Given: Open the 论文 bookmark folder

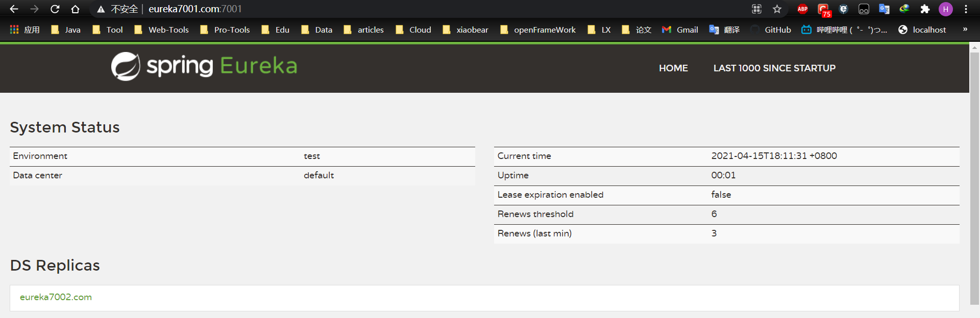Looking at the screenshot, I should pyautogui.click(x=636, y=30).
